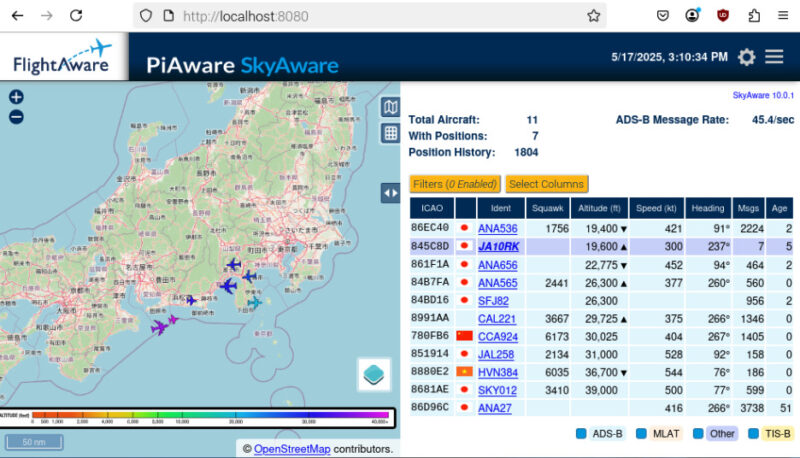Focus the localhost:8080 address bar
800x458 pixels.
(x=369, y=16)
